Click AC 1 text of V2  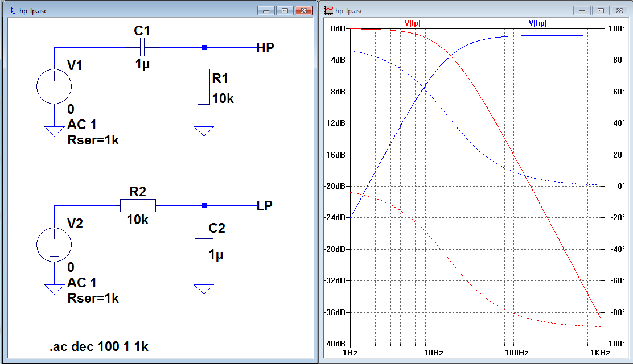pos(82,283)
